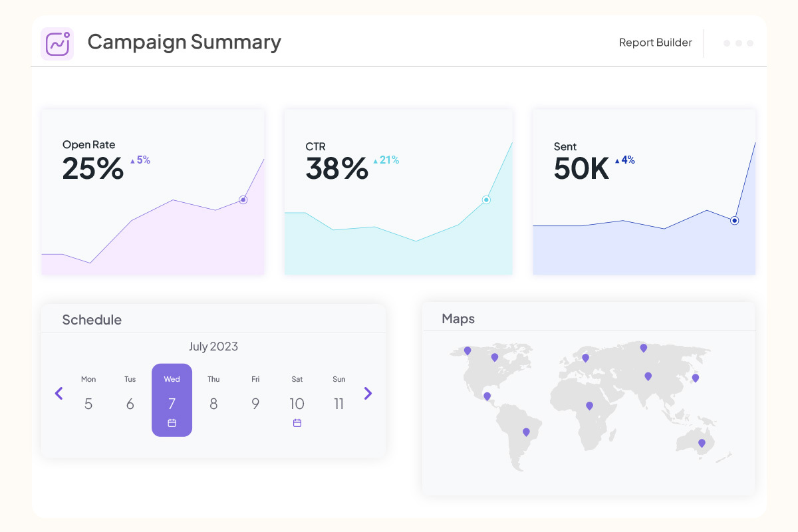Select Monday 5 in the schedule
798x532 pixels.
tap(88, 403)
